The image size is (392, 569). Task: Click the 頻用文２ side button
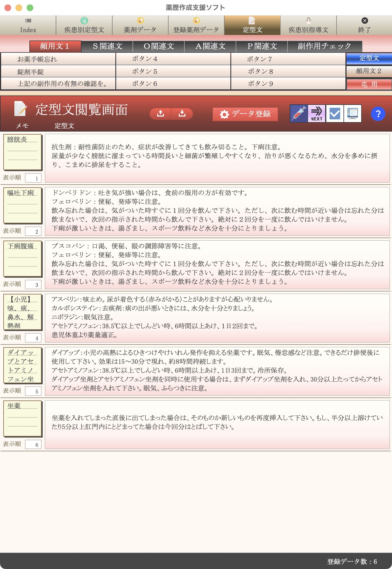(x=369, y=71)
